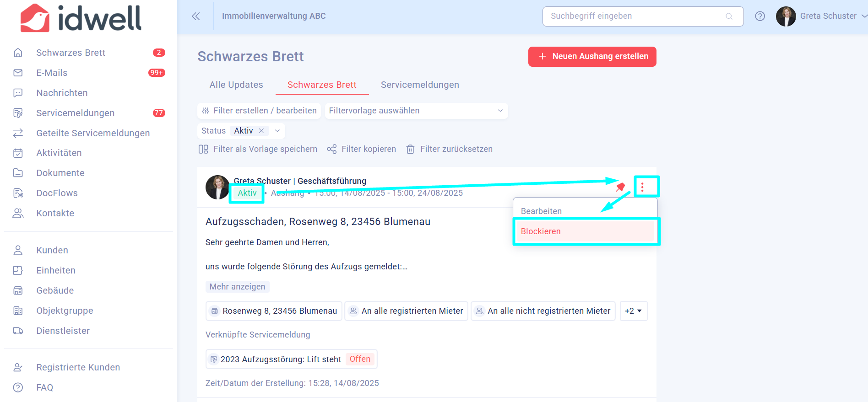The width and height of the screenshot is (868, 402).
Task: Open Aktivitäten in the sidebar
Action: coord(59,153)
